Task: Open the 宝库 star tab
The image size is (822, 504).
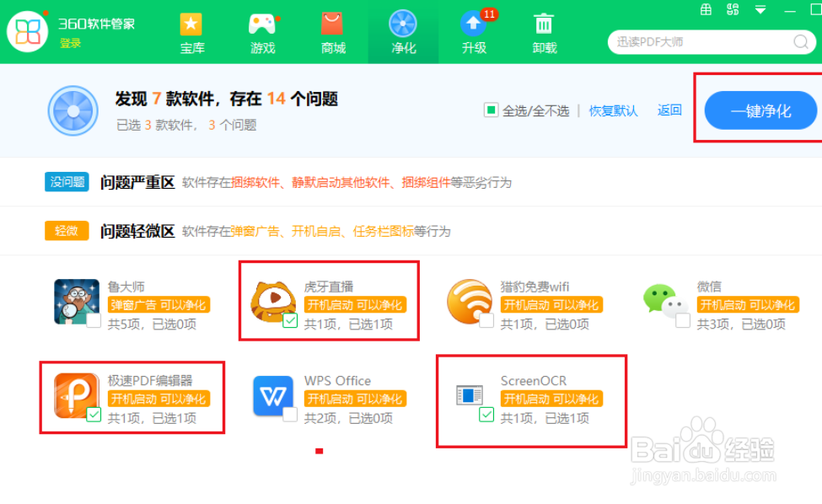Action: 192,34
